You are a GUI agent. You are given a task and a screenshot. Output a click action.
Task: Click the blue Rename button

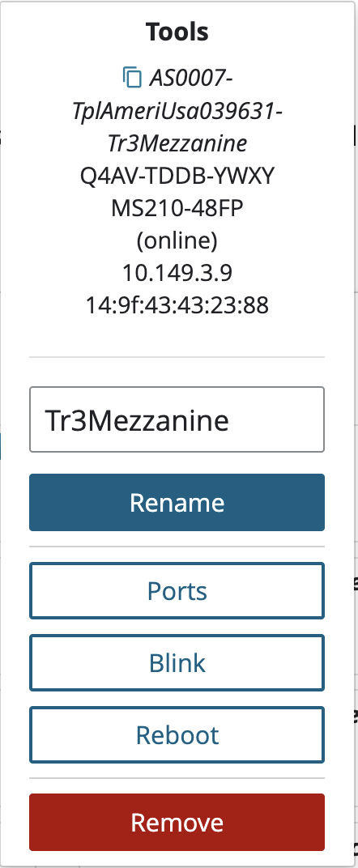pos(177,502)
